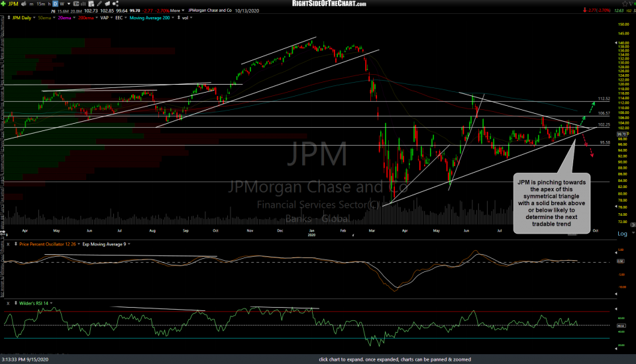Image resolution: width=636 pixels, height=364 pixels.
Task: Click the 112.52 price level label
Action: (x=604, y=99)
